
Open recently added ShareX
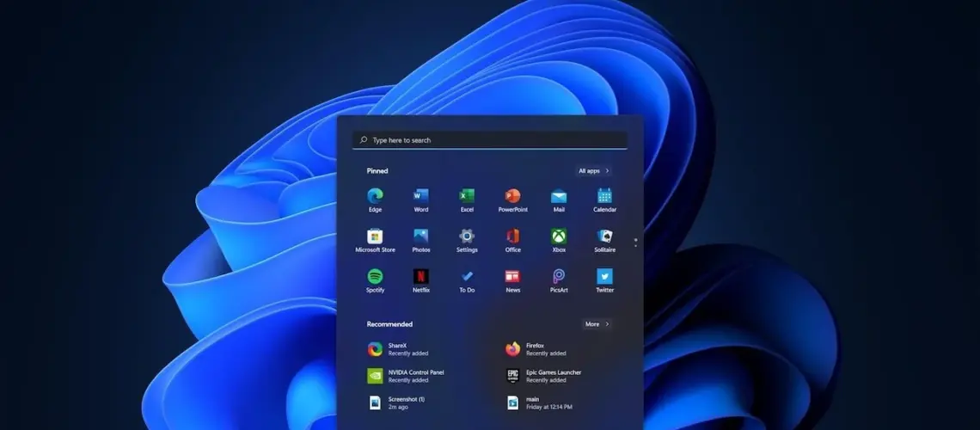click(397, 349)
